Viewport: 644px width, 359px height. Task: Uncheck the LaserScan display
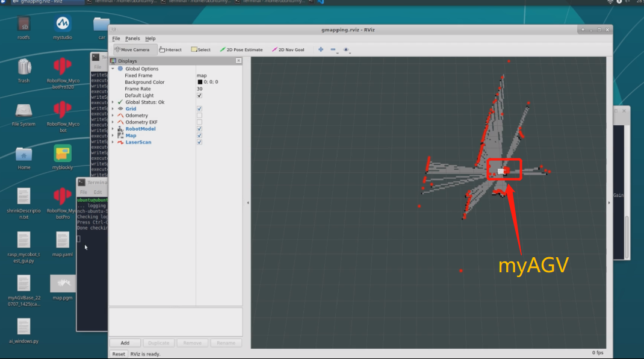click(x=199, y=142)
